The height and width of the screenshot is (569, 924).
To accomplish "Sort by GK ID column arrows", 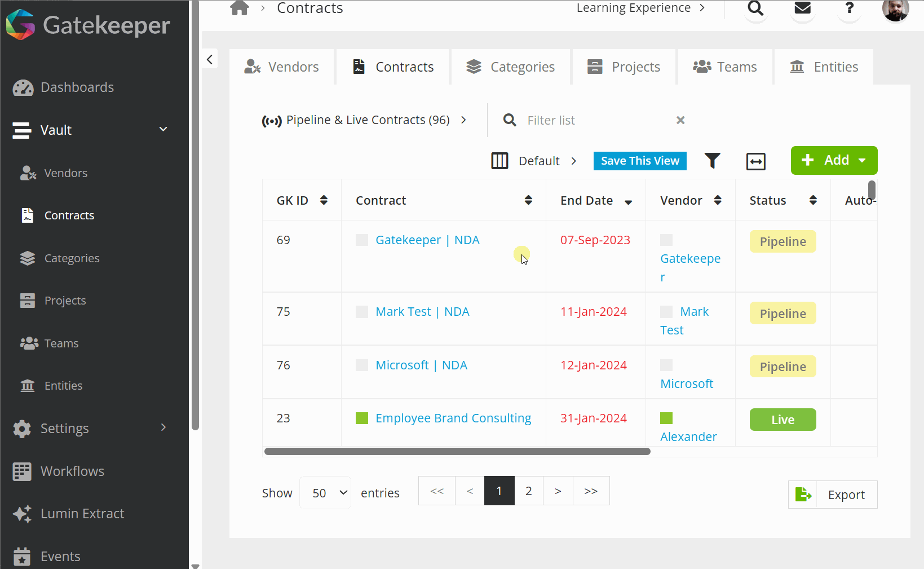I will [x=324, y=200].
